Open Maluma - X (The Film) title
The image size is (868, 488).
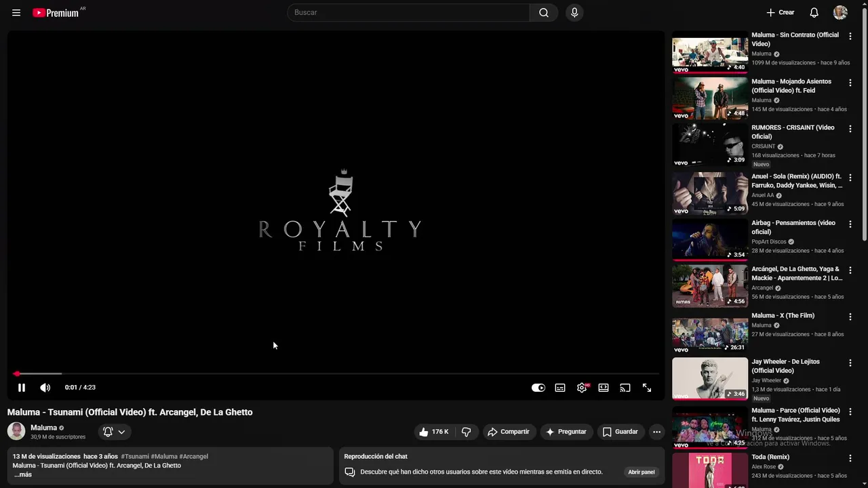click(783, 315)
